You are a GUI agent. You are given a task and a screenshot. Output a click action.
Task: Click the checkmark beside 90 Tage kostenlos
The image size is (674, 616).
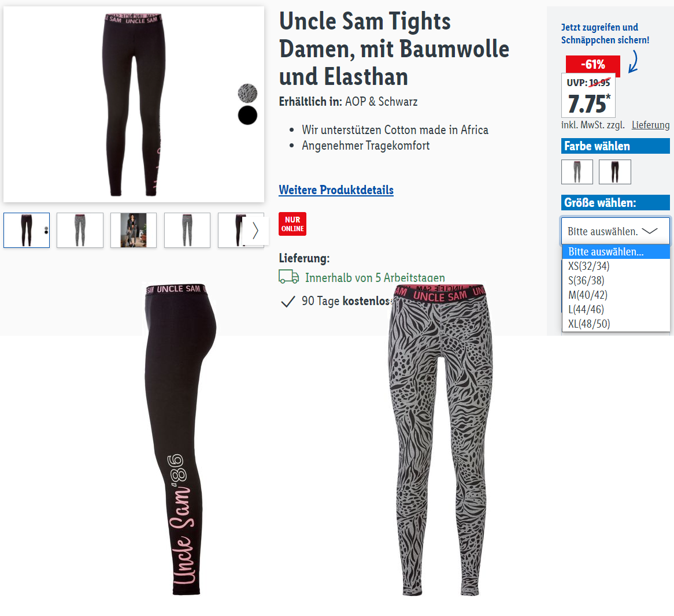(287, 302)
